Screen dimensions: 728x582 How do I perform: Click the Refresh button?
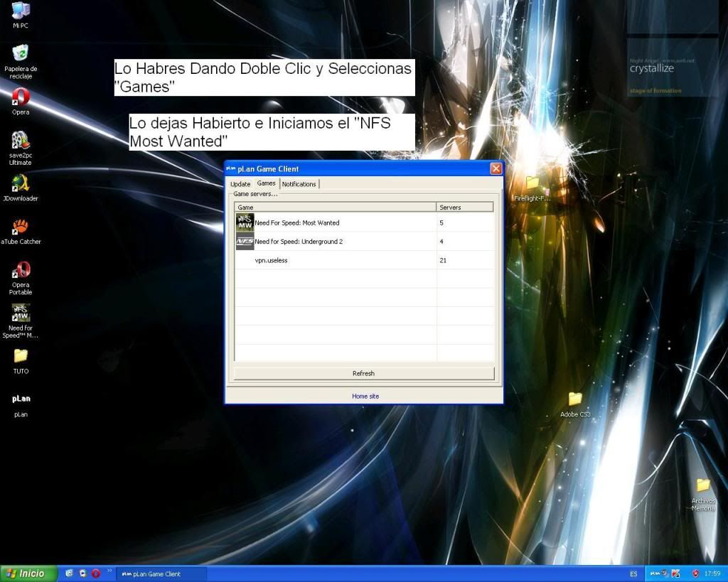(363, 373)
